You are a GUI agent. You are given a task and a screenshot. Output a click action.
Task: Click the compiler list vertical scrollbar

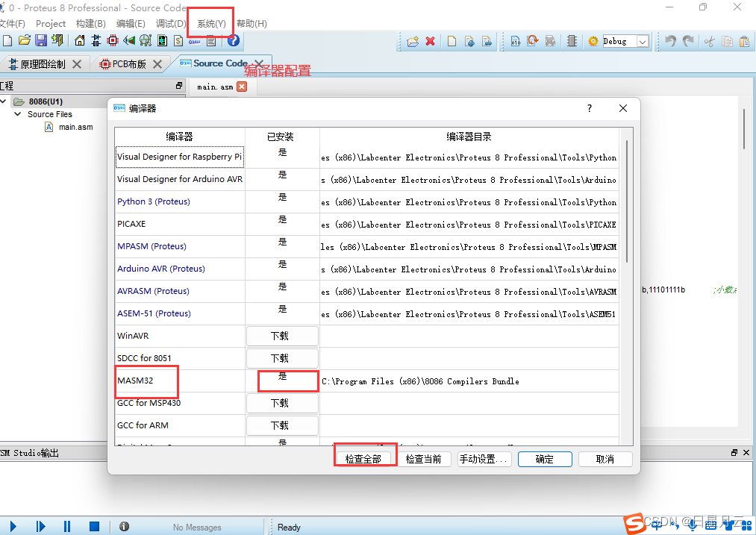626,201
